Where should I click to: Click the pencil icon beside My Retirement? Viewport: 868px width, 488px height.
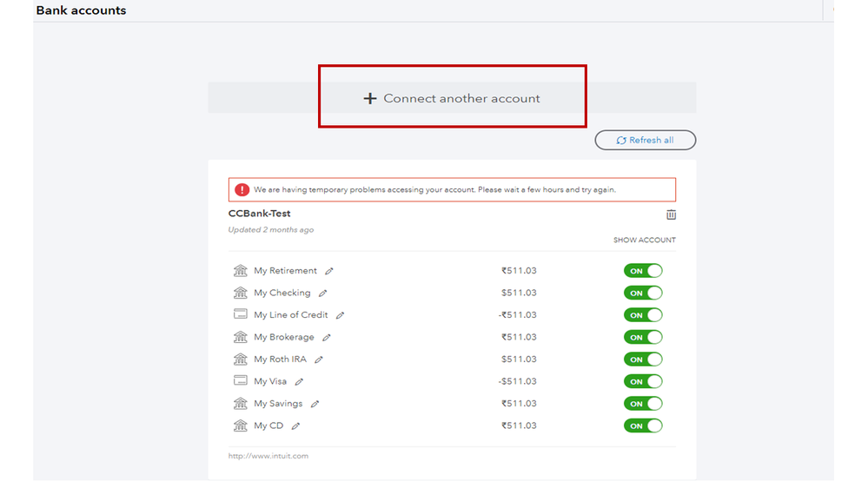329,271
